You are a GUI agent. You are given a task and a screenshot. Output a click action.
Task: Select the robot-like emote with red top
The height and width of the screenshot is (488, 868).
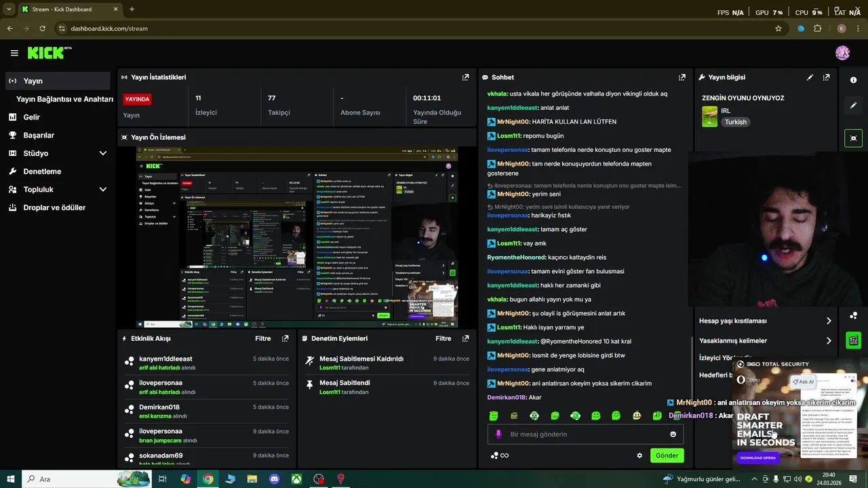(x=636, y=415)
